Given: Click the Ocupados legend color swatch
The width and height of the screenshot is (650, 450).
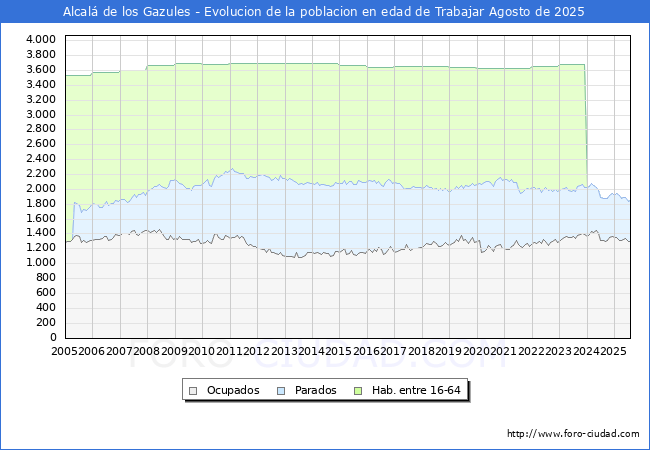Looking at the screenshot, I should [x=193, y=391].
